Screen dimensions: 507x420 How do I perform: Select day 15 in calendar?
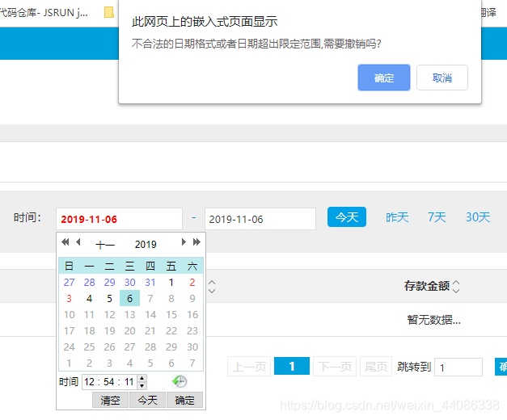click(x=171, y=314)
